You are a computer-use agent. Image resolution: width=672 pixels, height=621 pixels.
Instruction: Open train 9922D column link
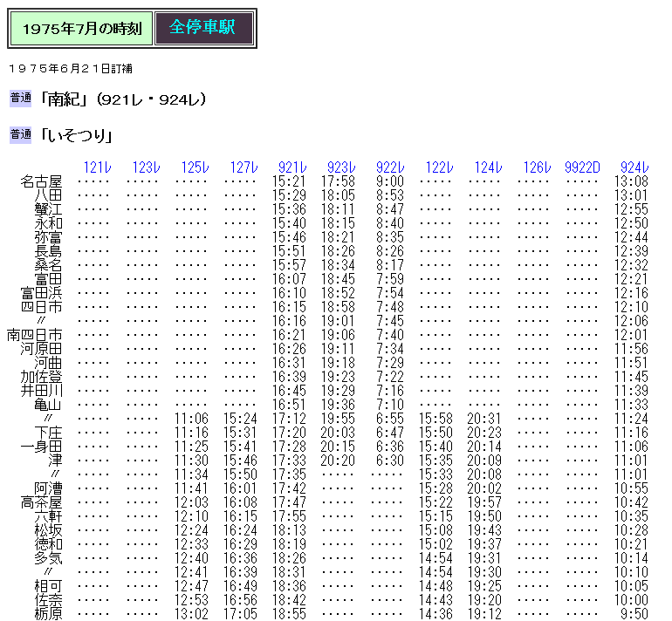[x=582, y=167]
